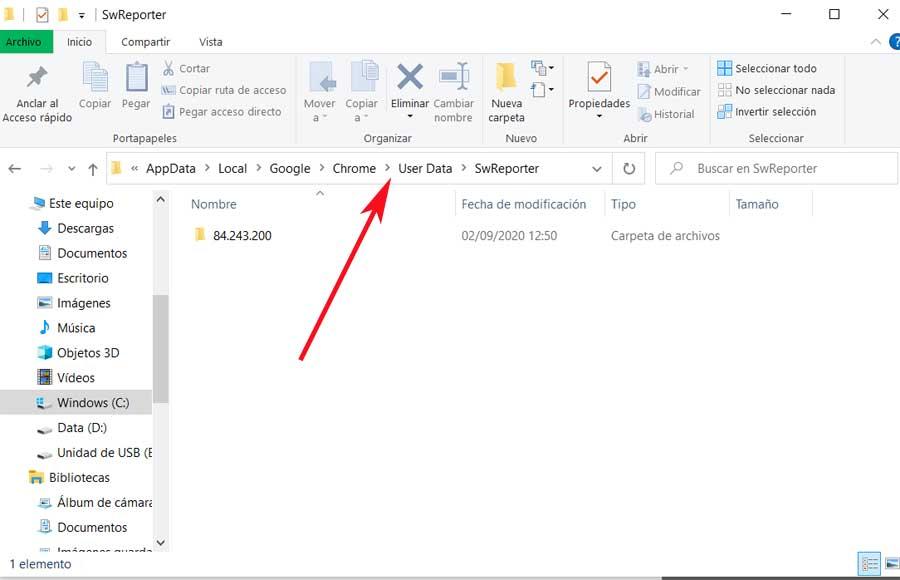Select the 84.243.200 folder
This screenshot has width=900, height=580.
pos(242,235)
